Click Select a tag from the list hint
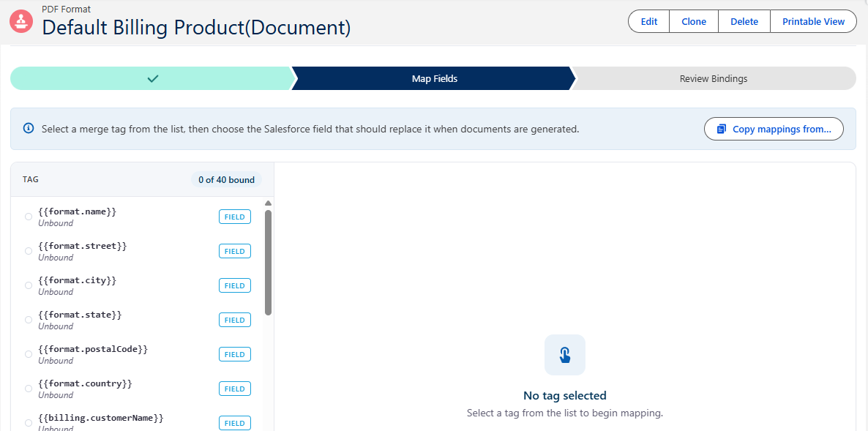This screenshot has height=431, width=868. [x=565, y=413]
